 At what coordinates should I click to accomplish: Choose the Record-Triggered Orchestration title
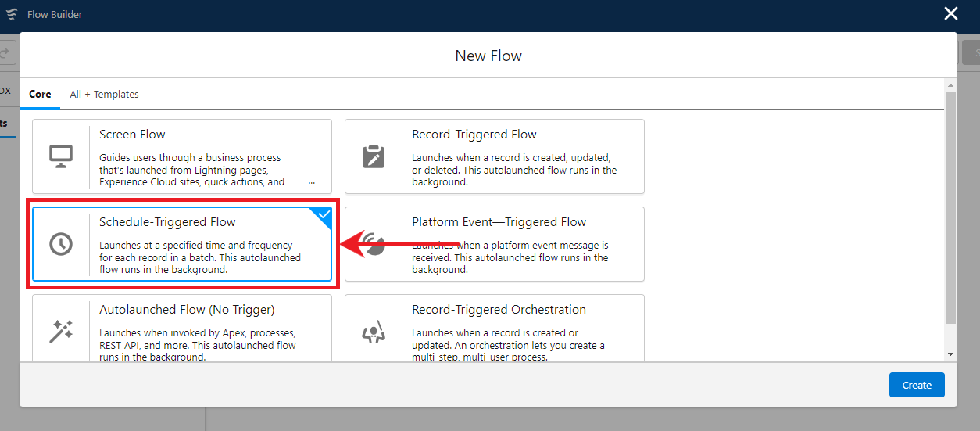pos(499,310)
